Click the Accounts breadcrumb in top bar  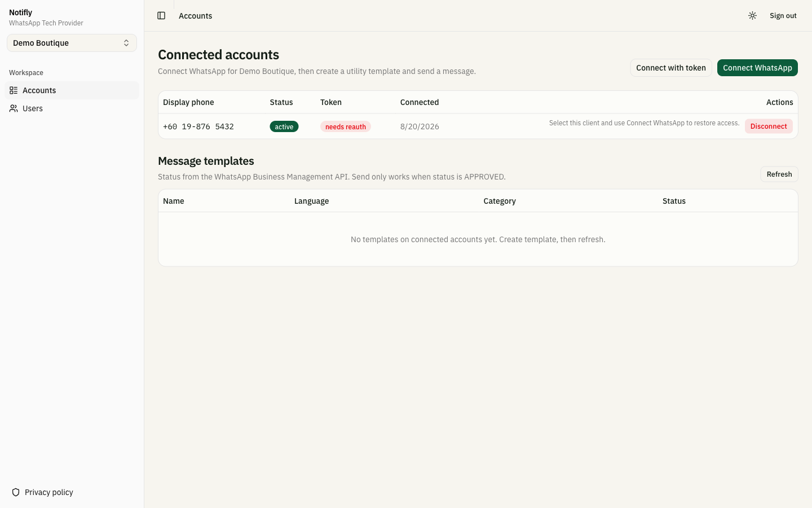pyautogui.click(x=196, y=16)
